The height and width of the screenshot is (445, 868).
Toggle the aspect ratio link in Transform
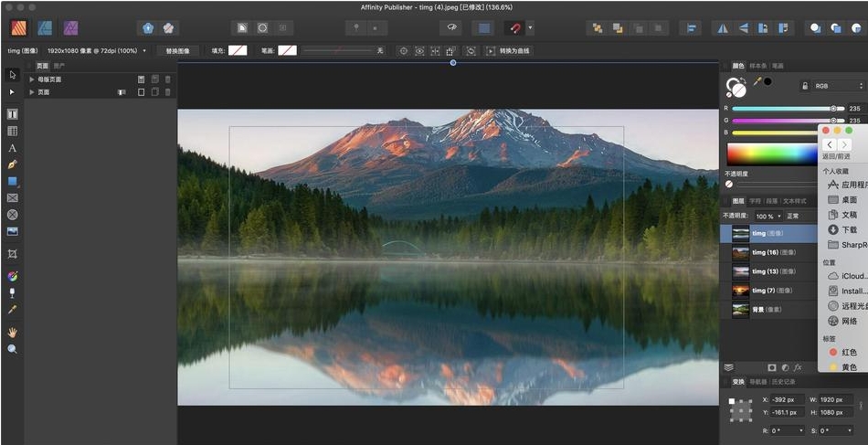[x=861, y=406]
